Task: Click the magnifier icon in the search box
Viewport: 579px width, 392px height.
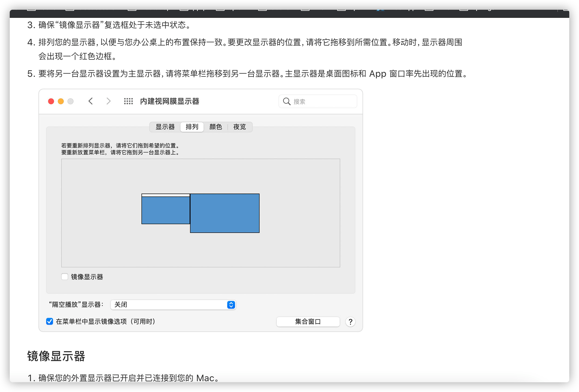Action: 287,101
